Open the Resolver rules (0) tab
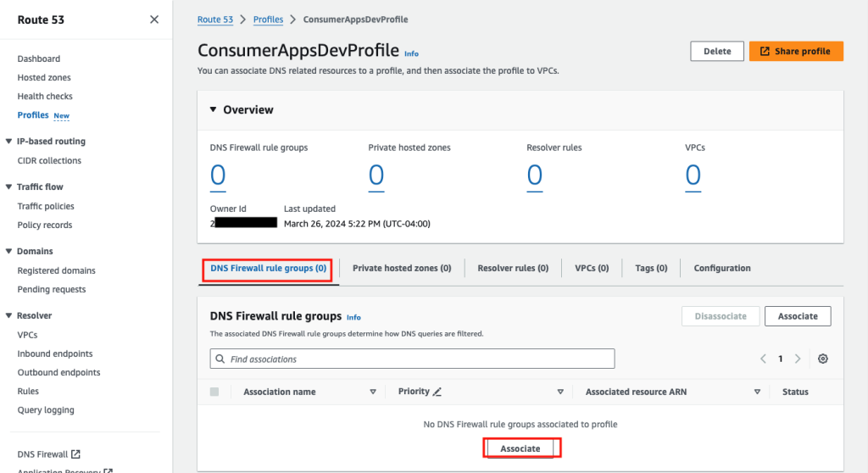 pyautogui.click(x=513, y=268)
